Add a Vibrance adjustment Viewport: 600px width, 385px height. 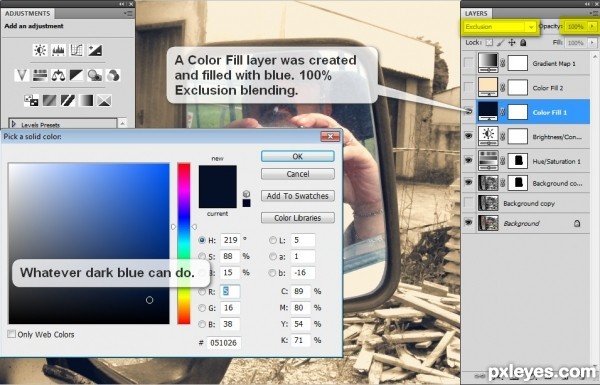tap(21, 75)
